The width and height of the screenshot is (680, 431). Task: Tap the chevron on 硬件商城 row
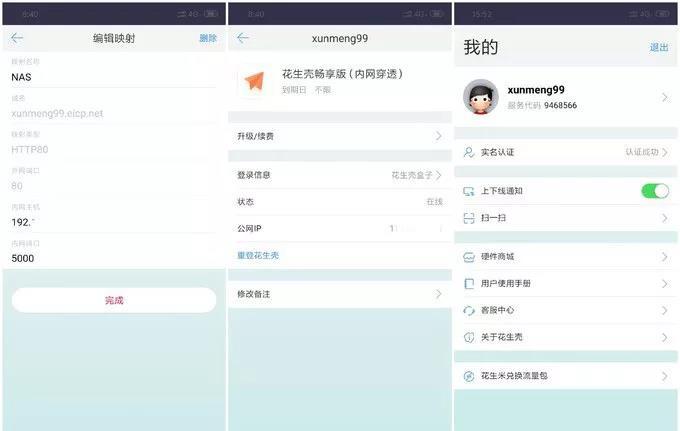[x=664, y=257]
